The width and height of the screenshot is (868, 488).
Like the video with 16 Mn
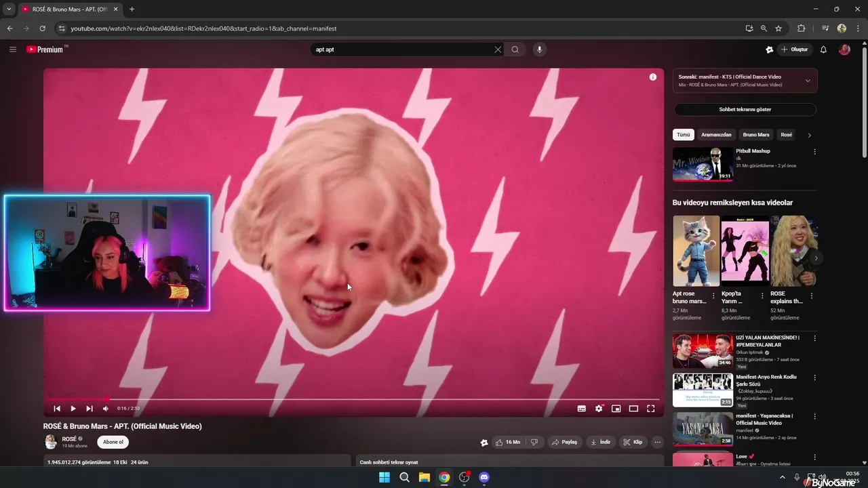click(x=508, y=442)
